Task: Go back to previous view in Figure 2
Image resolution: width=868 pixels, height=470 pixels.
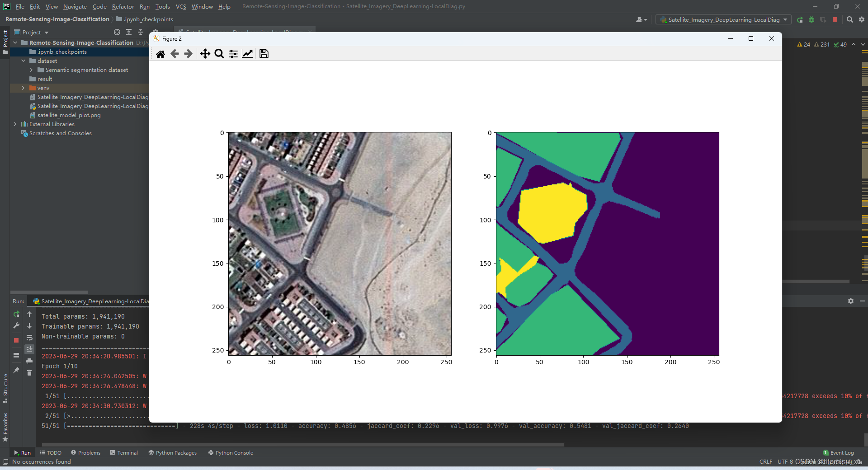Action: pos(175,54)
